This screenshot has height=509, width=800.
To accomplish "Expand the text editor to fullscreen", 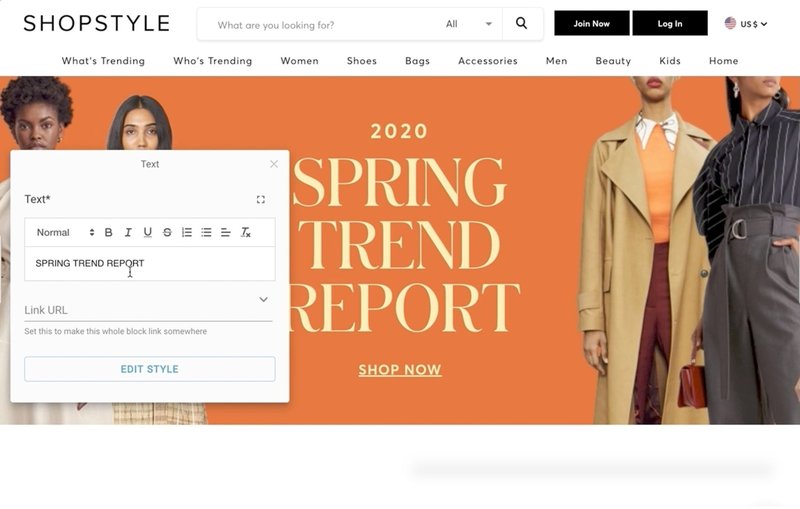I will (261, 199).
